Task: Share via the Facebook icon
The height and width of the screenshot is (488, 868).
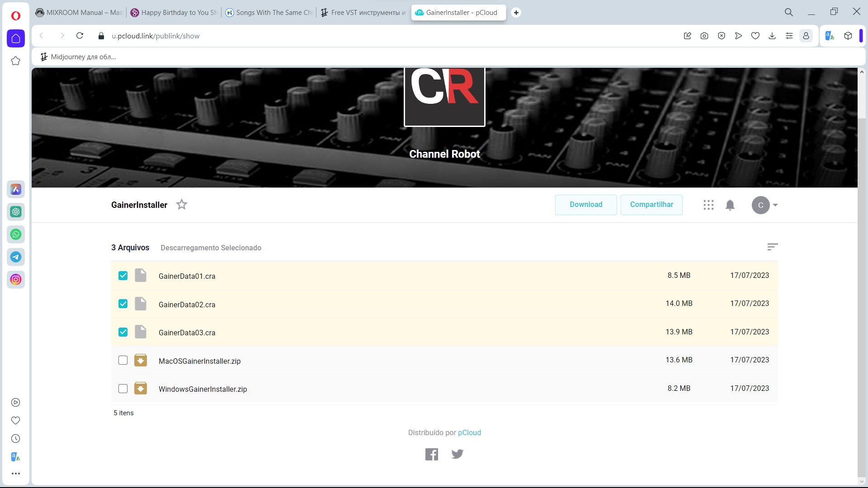Action: [x=431, y=454]
